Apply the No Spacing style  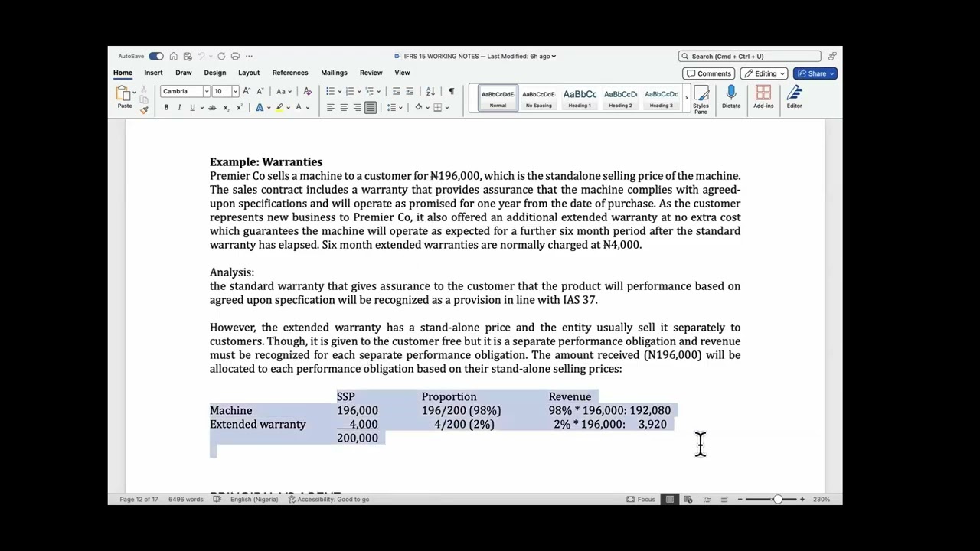538,98
